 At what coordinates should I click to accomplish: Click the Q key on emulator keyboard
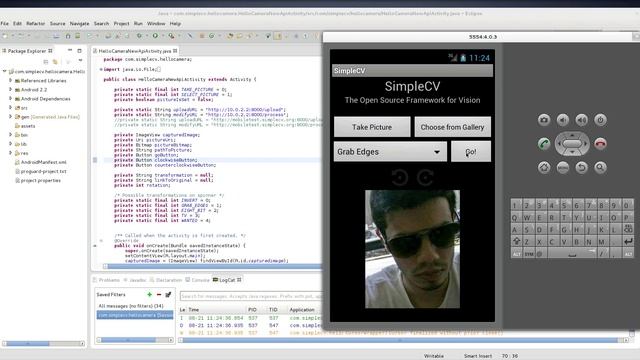(515, 218)
